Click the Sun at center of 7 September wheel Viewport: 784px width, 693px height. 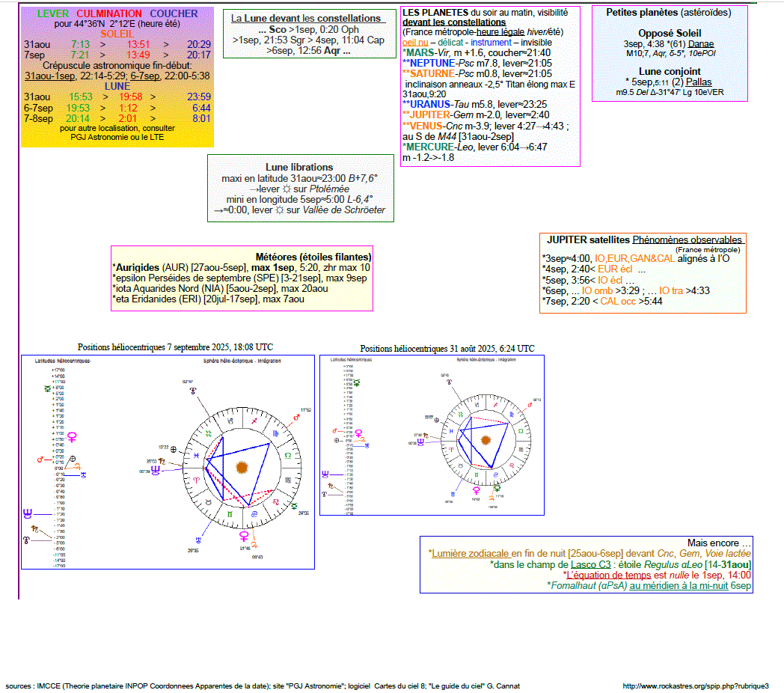(x=241, y=469)
